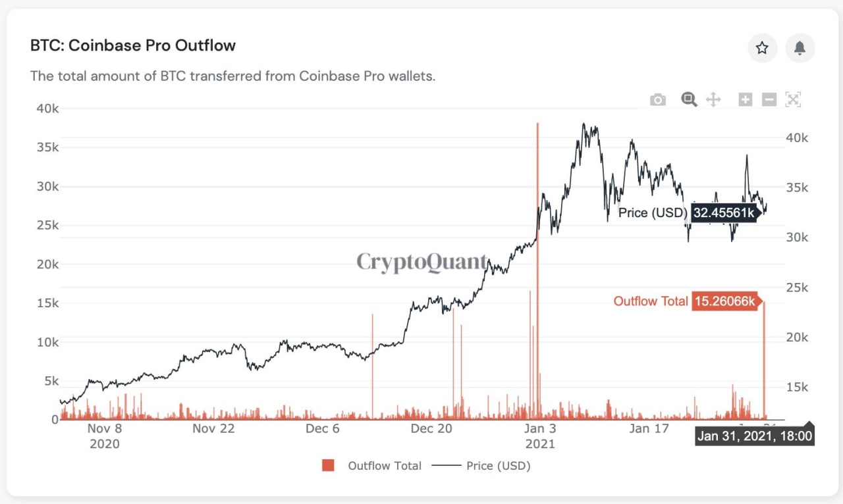
Task: Download chart snapshot with camera icon
Action: tap(657, 100)
